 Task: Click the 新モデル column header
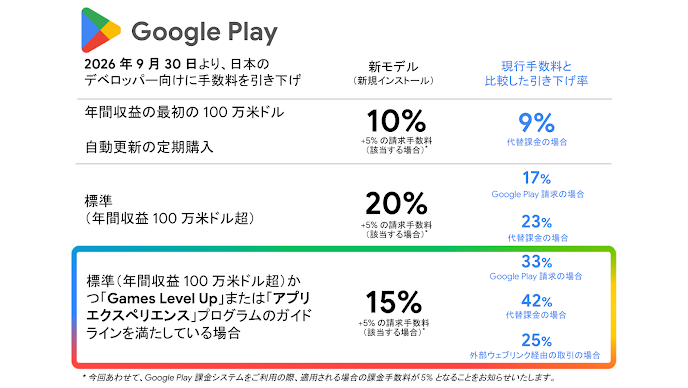[x=393, y=73]
